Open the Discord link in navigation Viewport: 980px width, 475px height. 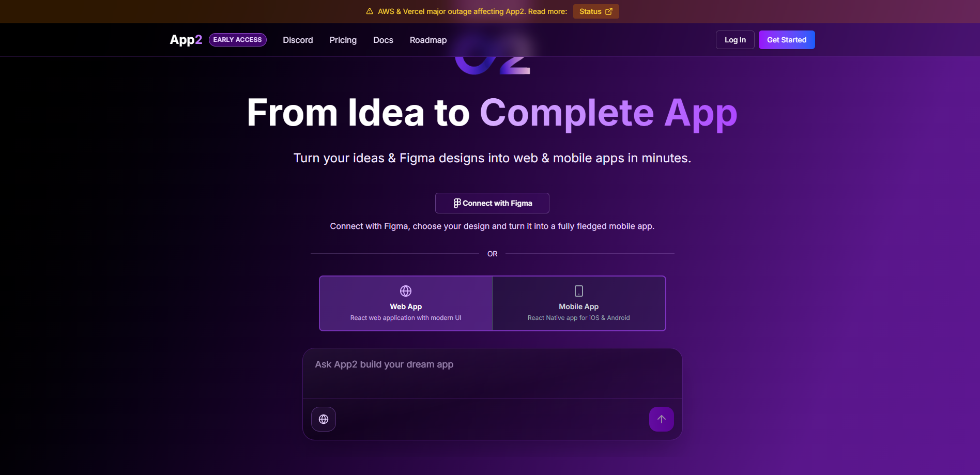pyautogui.click(x=298, y=40)
